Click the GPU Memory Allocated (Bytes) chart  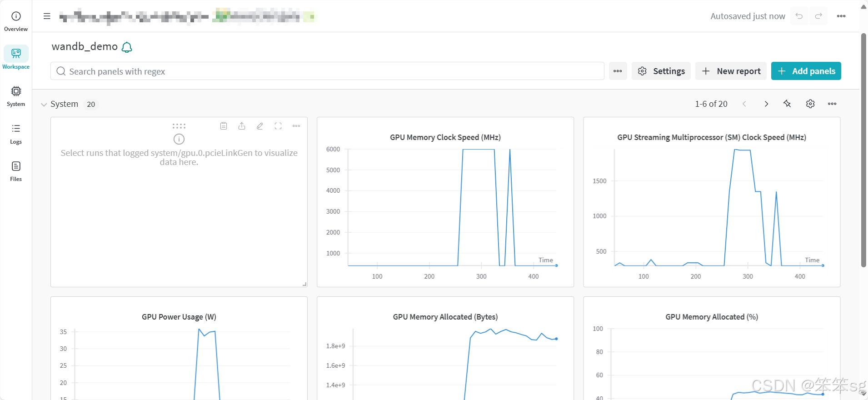[x=445, y=349]
